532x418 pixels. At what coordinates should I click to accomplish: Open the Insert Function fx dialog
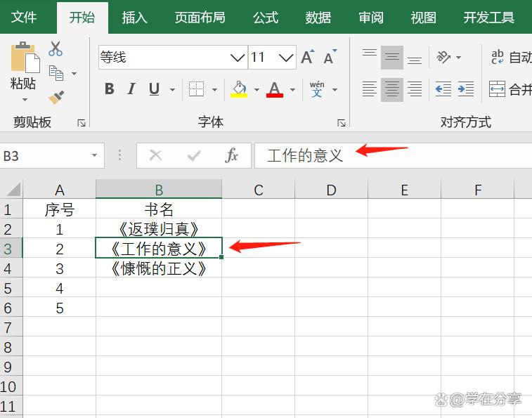(x=231, y=156)
